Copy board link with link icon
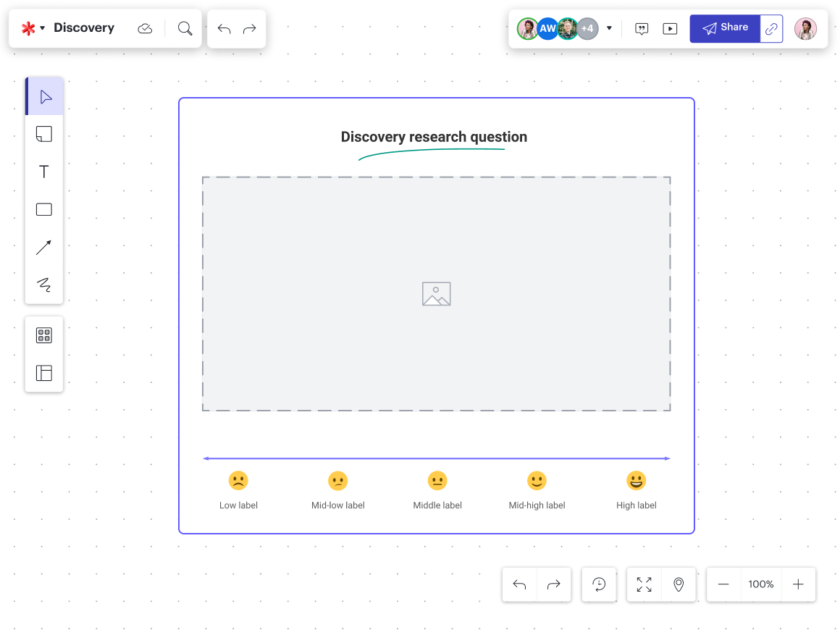The image size is (840, 630). tap(772, 29)
